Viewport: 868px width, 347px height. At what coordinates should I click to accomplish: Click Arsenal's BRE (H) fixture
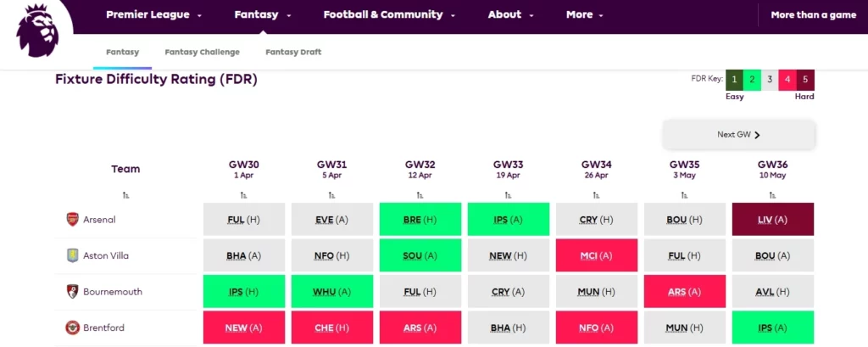click(x=420, y=220)
